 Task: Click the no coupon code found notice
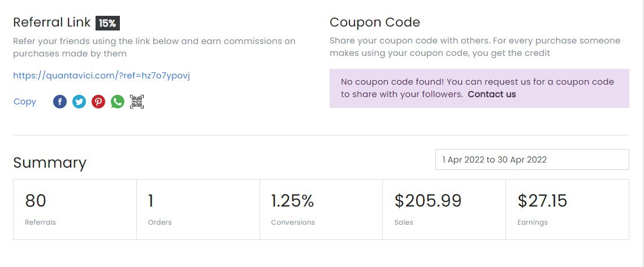tap(479, 88)
